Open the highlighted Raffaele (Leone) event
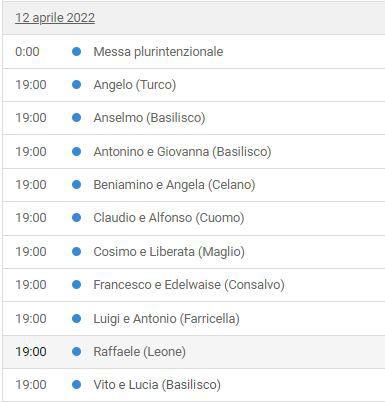Image resolution: width=385 pixels, height=402 pixels. pos(139,351)
